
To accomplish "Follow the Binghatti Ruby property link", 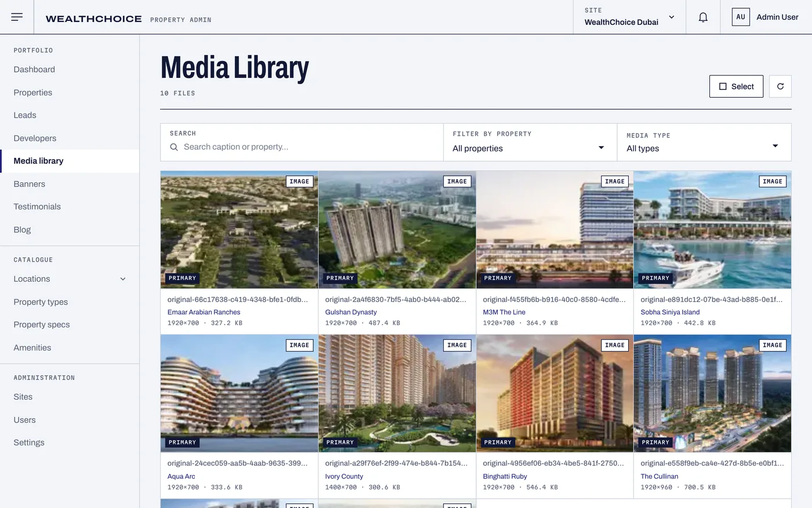I will (505, 477).
